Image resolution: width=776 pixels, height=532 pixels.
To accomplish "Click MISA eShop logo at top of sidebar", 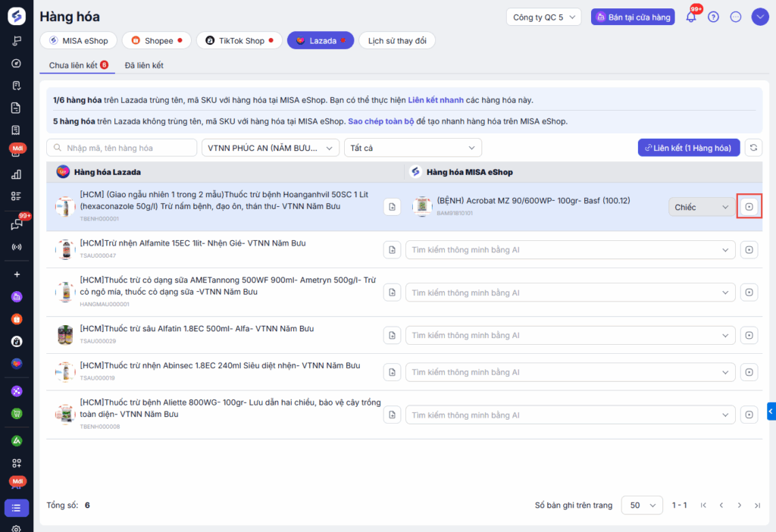I will 16,16.
